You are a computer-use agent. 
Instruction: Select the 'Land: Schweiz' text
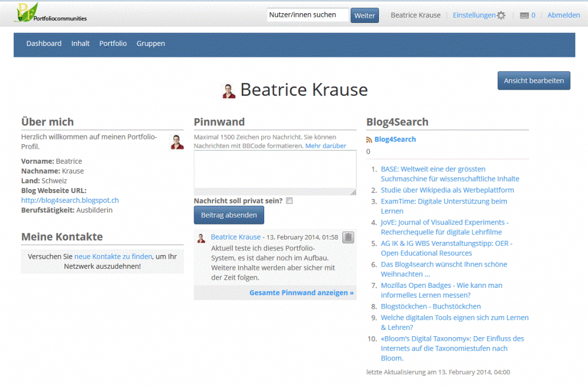coord(44,181)
